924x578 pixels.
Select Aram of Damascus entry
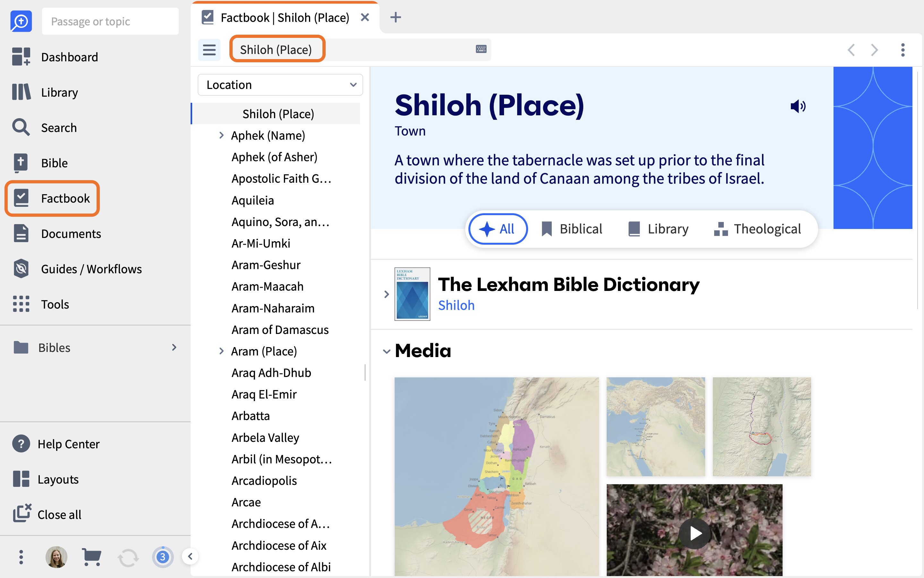click(x=280, y=329)
